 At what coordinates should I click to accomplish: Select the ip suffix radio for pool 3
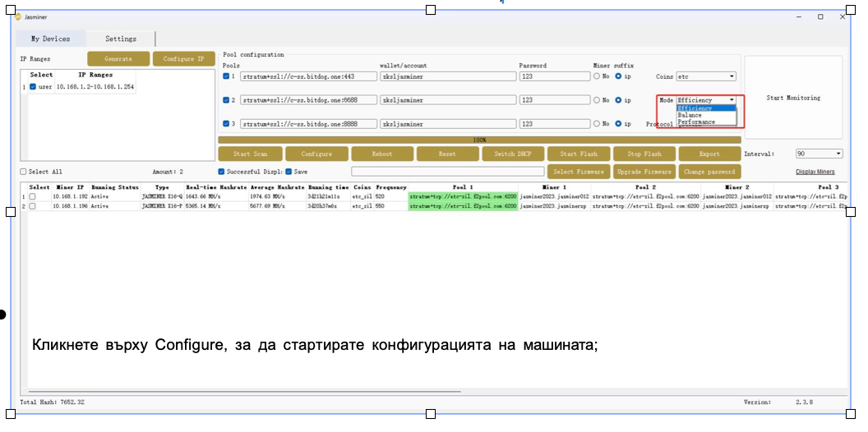(x=618, y=124)
